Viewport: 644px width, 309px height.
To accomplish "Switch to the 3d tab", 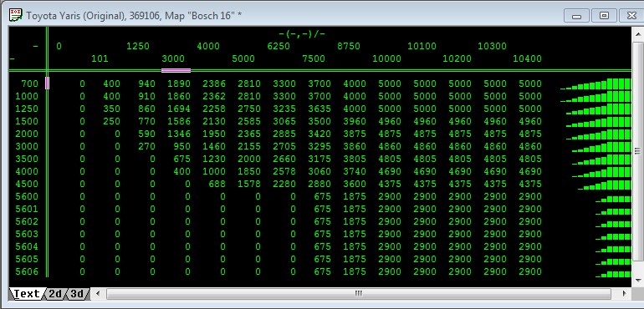I will pos(77,293).
